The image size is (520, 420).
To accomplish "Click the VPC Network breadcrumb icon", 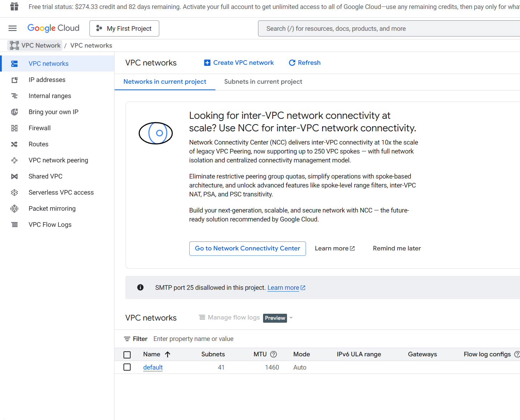I will point(14,45).
